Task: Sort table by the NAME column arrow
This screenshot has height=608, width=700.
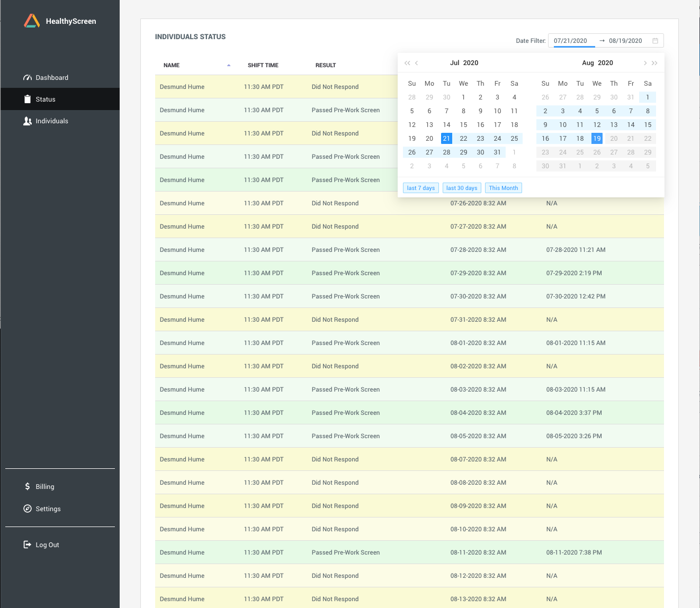Action: (x=229, y=65)
